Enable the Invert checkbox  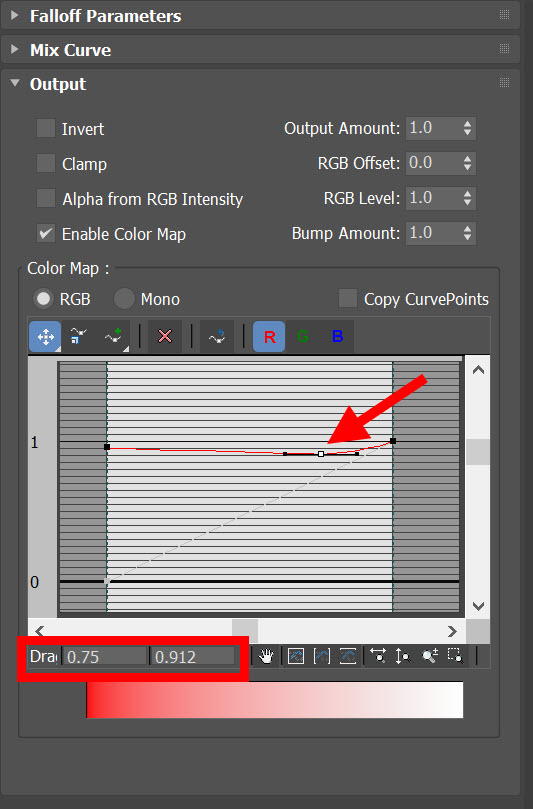point(46,128)
